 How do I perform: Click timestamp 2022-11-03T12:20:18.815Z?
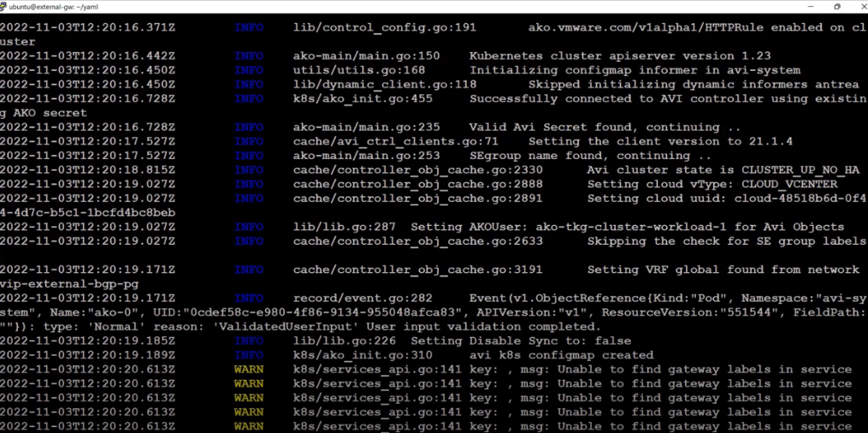tap(87, 170)
